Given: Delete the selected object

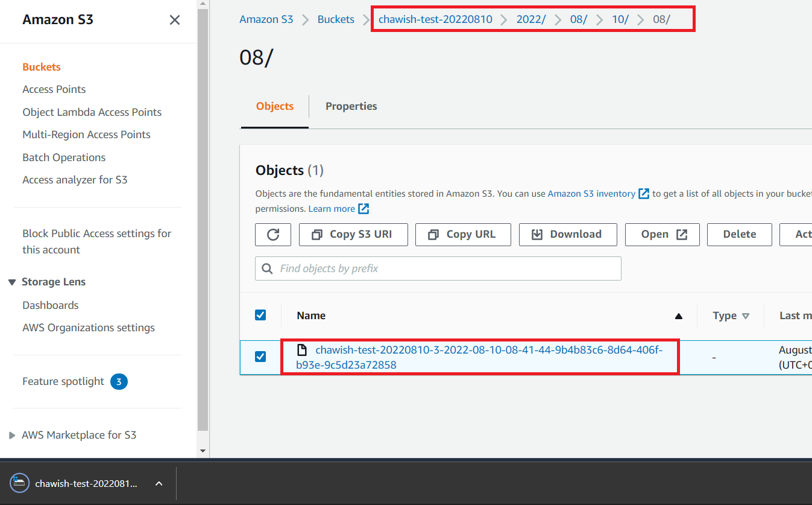Looking at the screenshot, I should (x=739, y=234).
